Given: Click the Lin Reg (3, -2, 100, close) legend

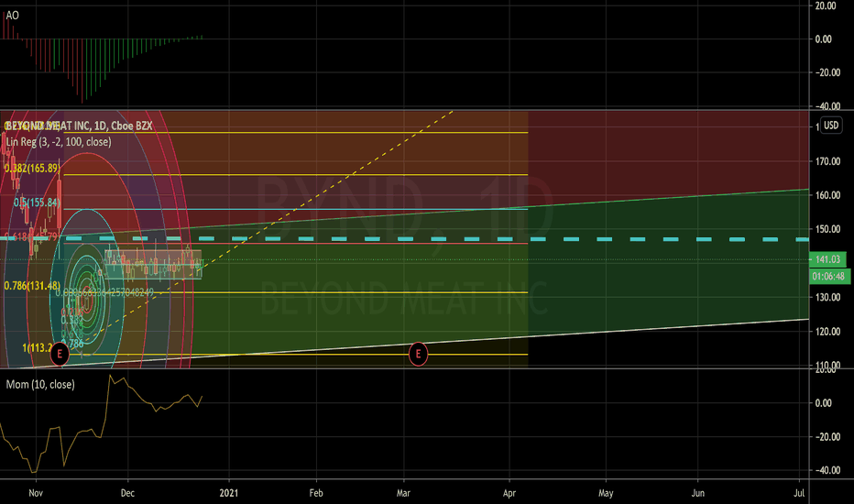Looking at the screenshot, I should pos(59,142).
